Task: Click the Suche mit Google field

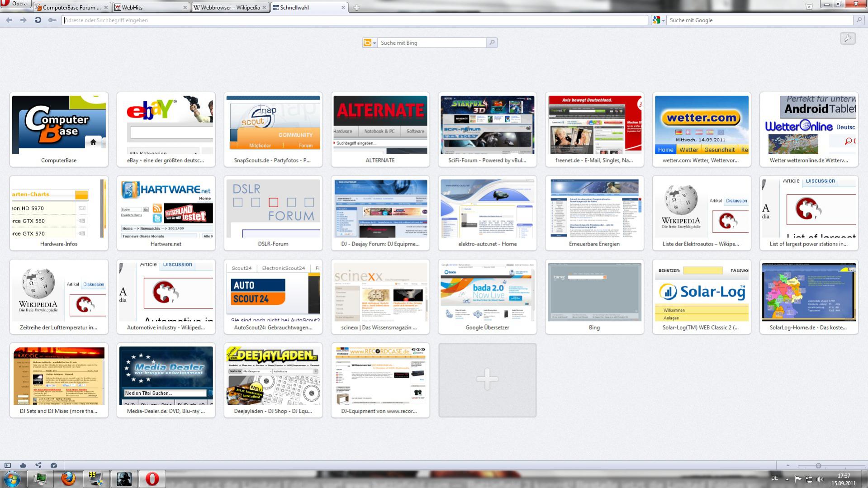Action: pos(760,20)
